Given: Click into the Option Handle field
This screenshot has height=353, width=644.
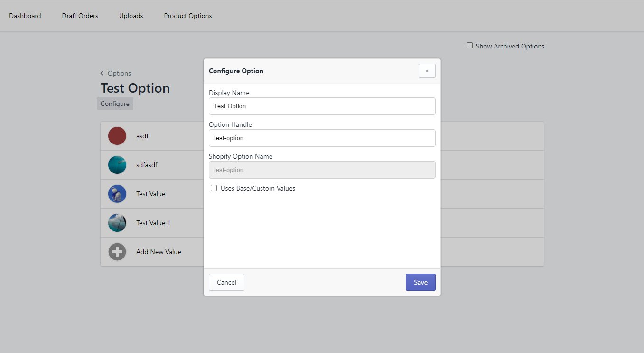Looking at the screenshot, I should tap(322, 138).
